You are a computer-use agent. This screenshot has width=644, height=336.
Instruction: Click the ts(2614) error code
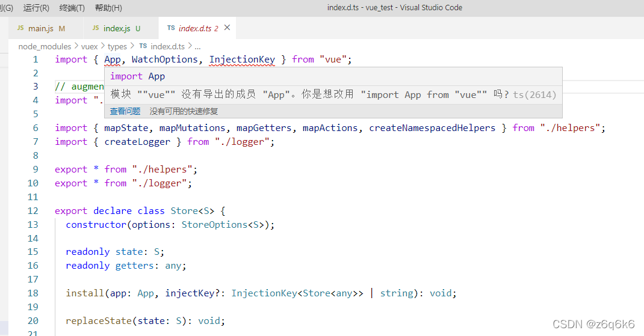pyautogui.click(x=534, y=95)
